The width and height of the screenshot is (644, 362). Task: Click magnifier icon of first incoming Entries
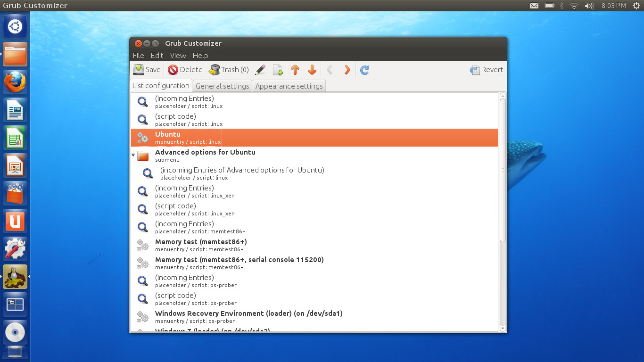(142, 102)
